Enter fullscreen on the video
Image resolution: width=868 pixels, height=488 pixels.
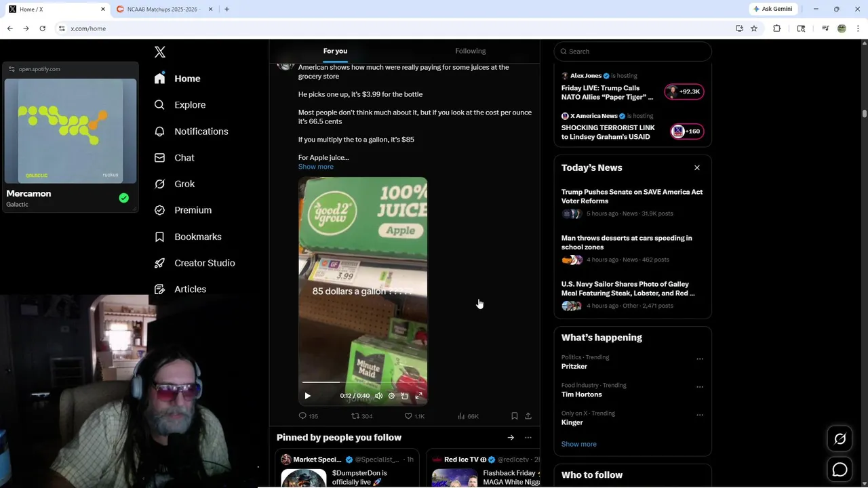point(419,396)
